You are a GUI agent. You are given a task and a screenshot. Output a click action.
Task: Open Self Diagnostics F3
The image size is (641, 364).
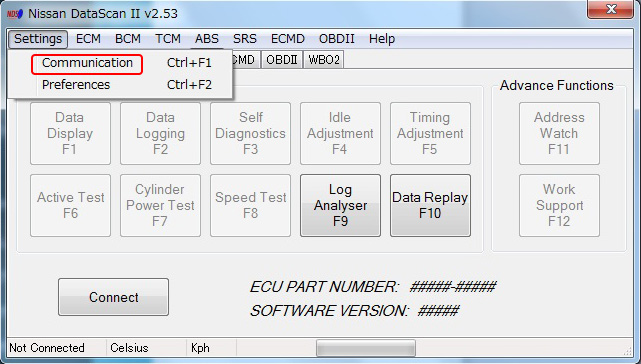pyautogui.click(x=250, y=134)
